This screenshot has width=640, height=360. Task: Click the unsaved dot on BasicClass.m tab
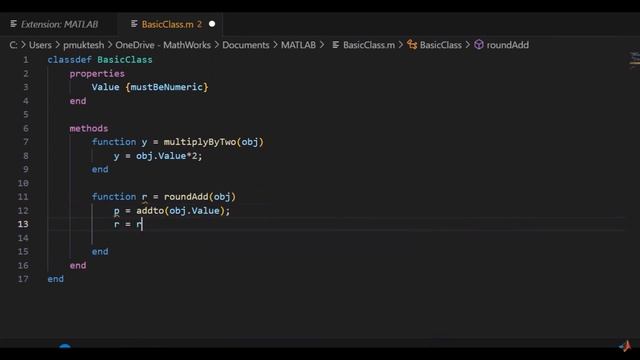click(212, 24)
